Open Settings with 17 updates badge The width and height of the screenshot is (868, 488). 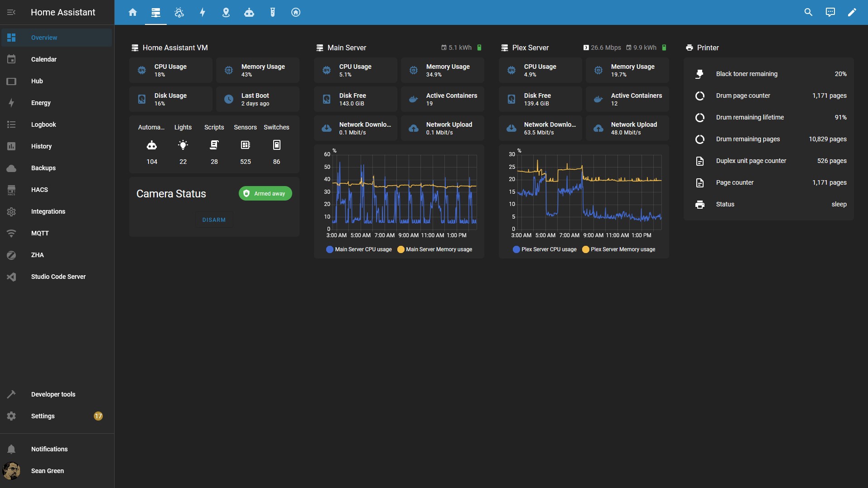pos(57,416)
